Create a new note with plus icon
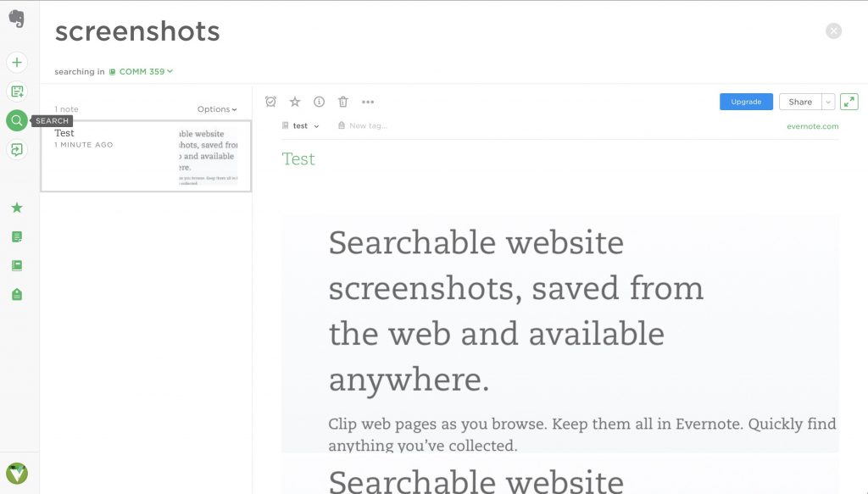 pos(17,62)
